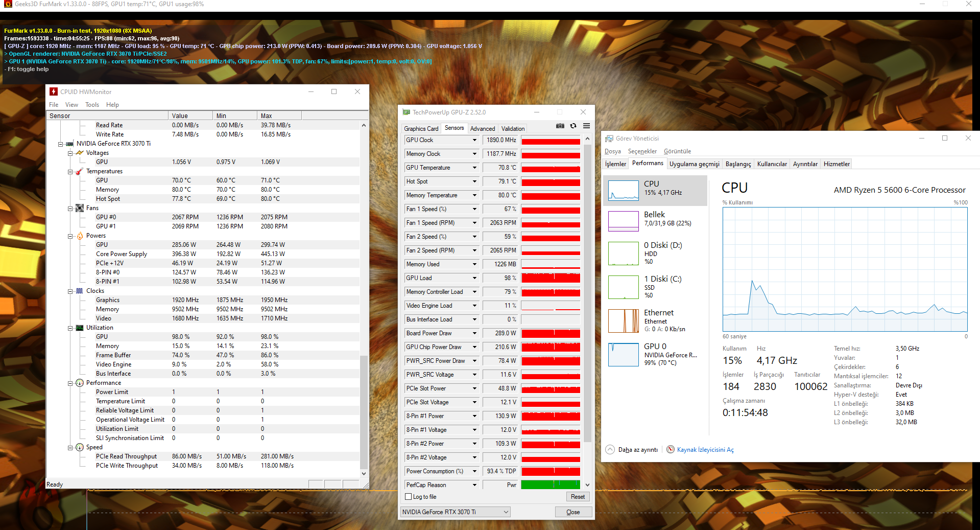Open the HWMonitor Help menu
Image resolution: width=980 pixels, height=530 pixels.
tap(112, 105)
